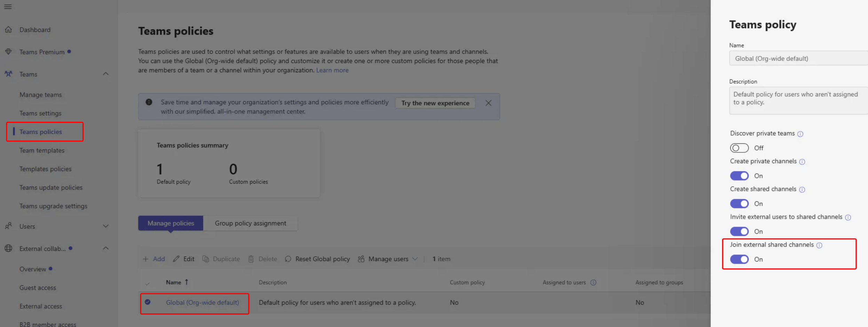Turn off Create shared channels toggle
The width and height of the screenshot is (868, 327).
[739, 204]
